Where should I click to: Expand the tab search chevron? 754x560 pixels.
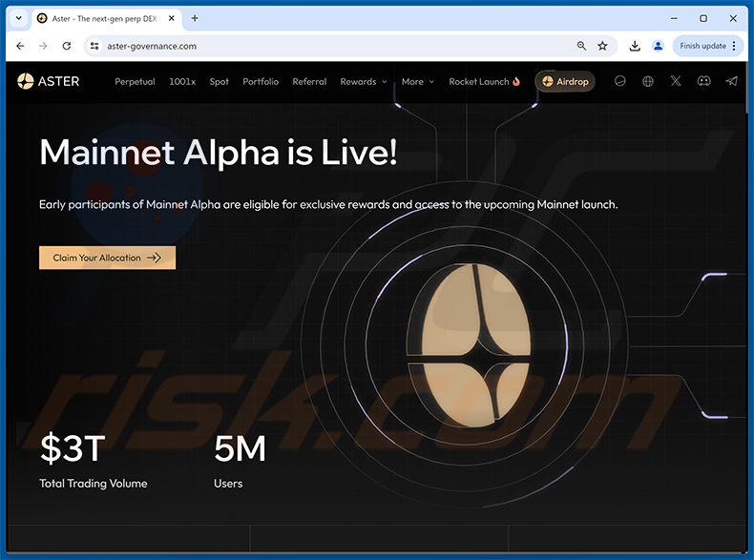[19, 18]
